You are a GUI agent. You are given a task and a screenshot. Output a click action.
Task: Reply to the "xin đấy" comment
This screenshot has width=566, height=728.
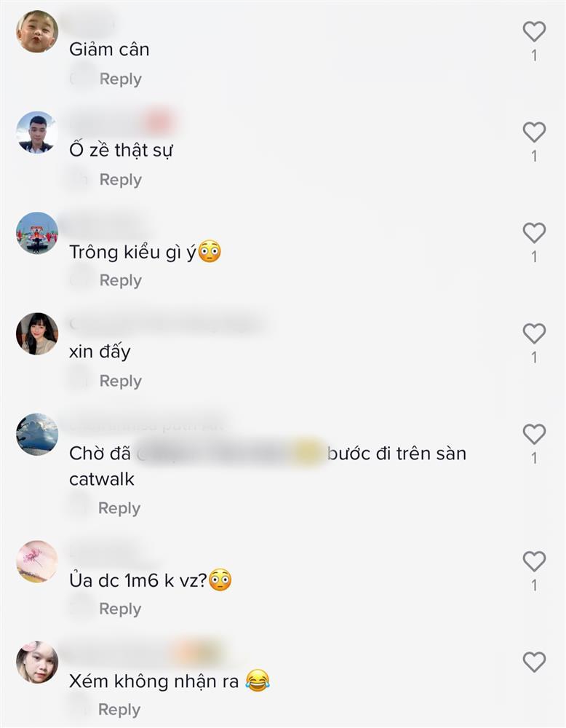pos(121,381)
